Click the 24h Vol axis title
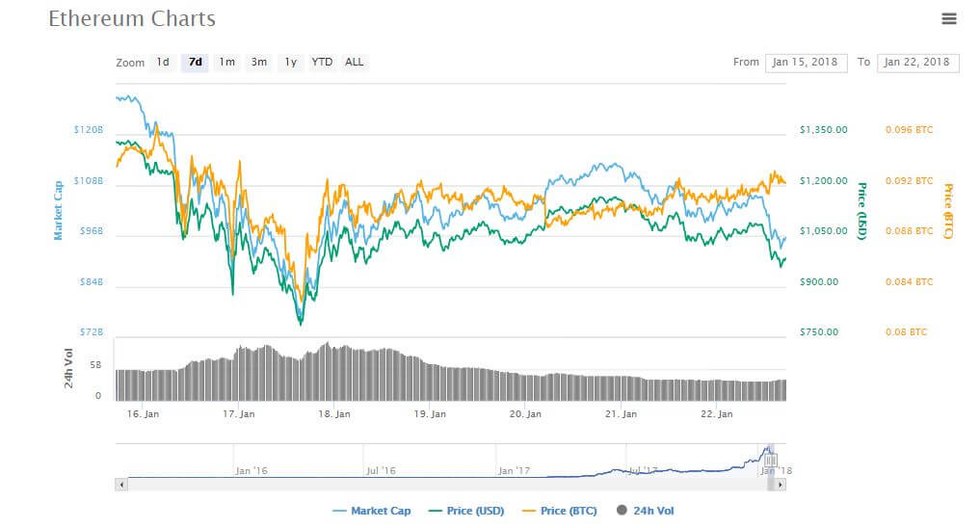Image resolution: width=980 pixels, height=528 pixels. coord(68,369)
